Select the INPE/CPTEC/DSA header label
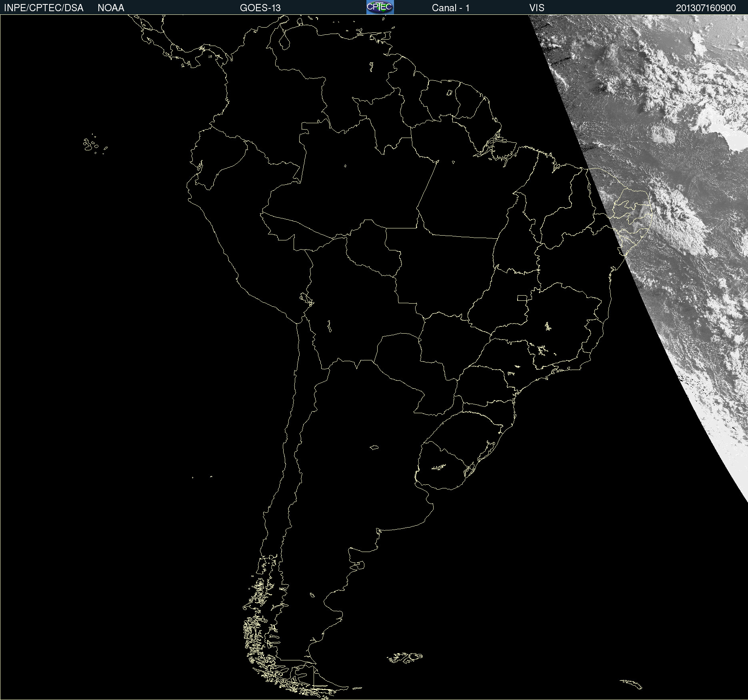 click(x=44, y=8)
